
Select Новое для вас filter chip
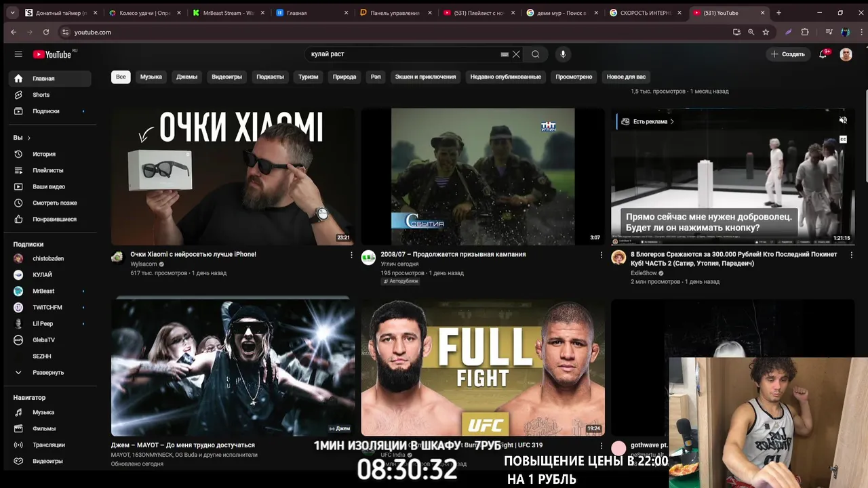coord(626,77)
